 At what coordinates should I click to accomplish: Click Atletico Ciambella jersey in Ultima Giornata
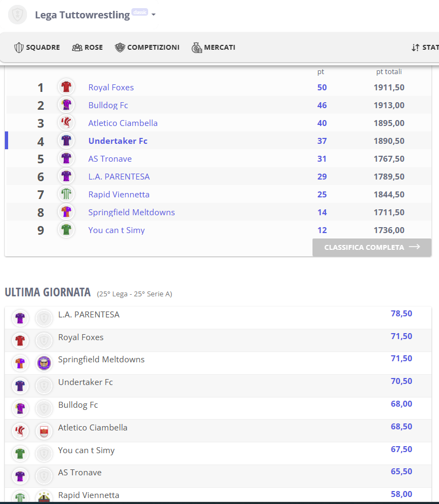20,431
